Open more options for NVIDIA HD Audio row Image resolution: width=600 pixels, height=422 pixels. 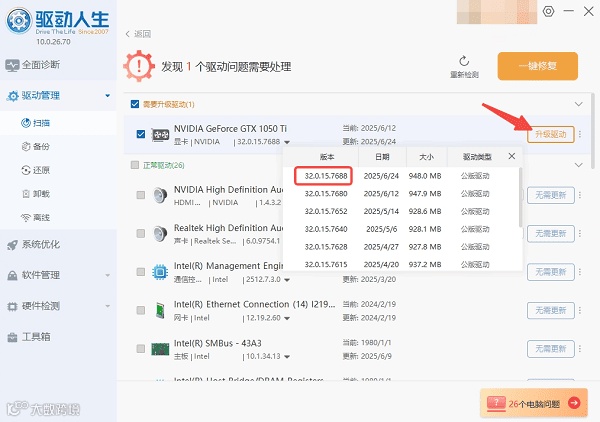point(580,195)
